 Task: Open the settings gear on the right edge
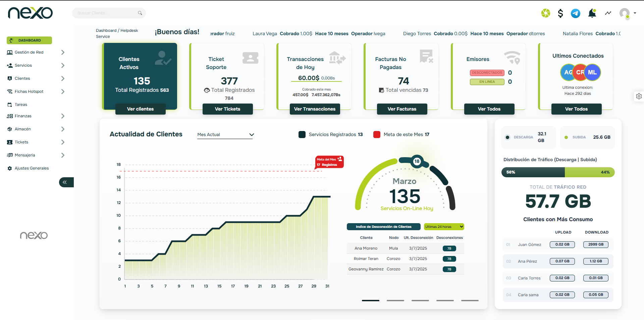639,97
